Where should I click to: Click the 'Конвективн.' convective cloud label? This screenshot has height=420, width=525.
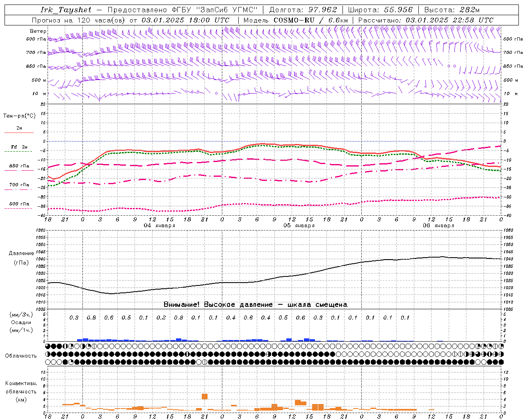21,383
